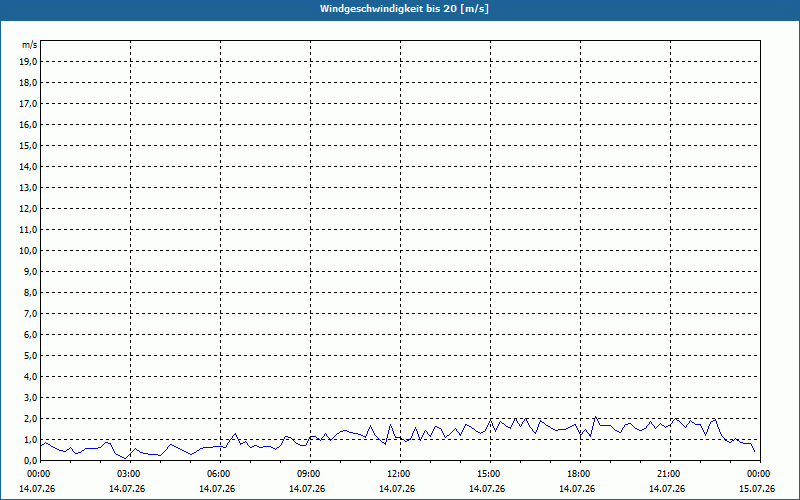Screen dimensions: 800x500
Task: Click the "03:00" time label
Action: (x=131, y=474)
